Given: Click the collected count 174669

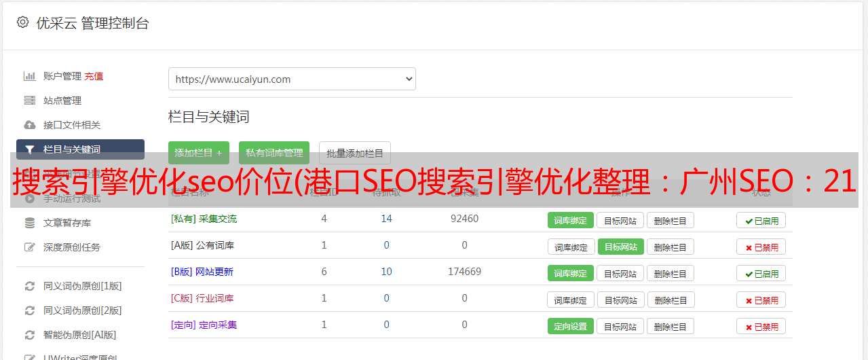Looking at the screenshot, I should [x=464, y=272].
